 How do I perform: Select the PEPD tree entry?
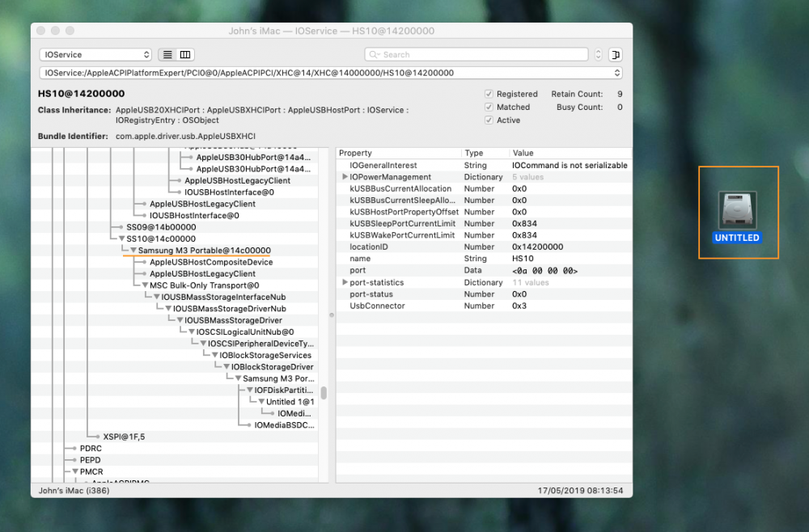pos(91,460)
